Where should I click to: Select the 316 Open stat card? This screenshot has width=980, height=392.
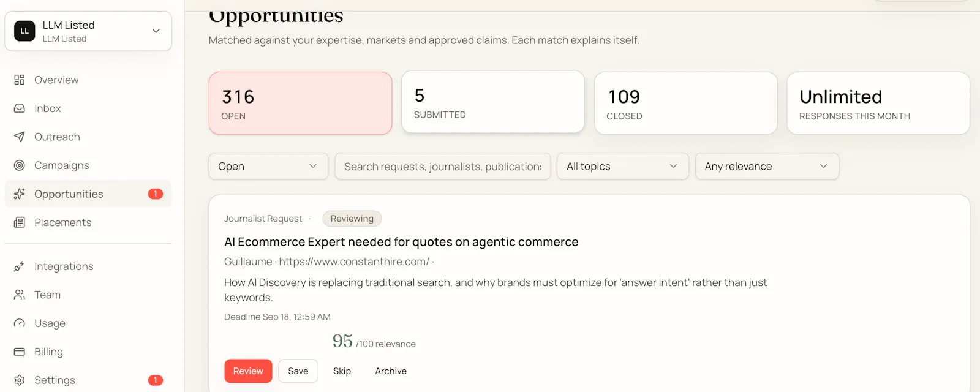[x=300, y=104]
